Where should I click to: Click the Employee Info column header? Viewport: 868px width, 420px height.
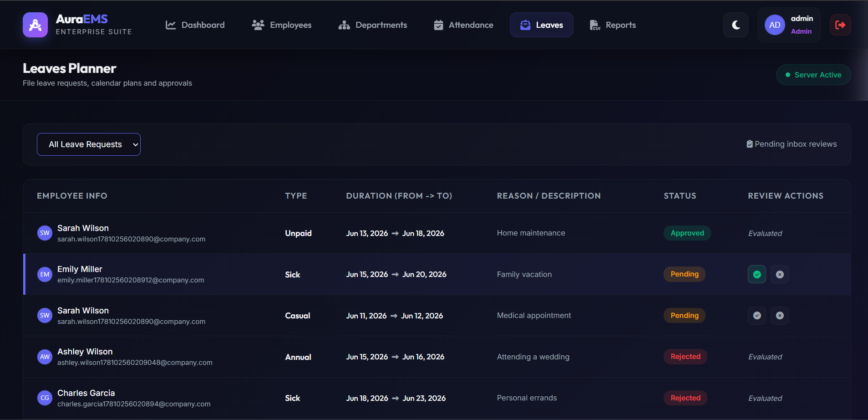(x=72, y=196)
